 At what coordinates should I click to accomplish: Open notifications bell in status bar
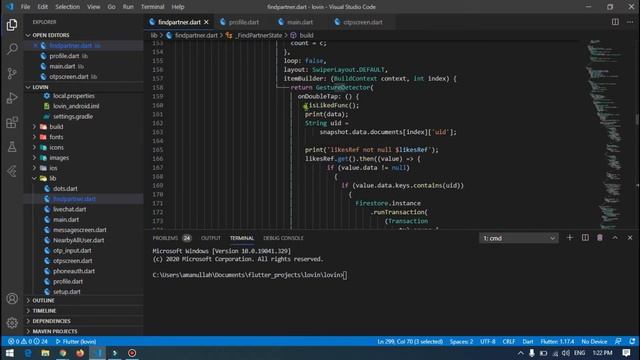[632, 341]
